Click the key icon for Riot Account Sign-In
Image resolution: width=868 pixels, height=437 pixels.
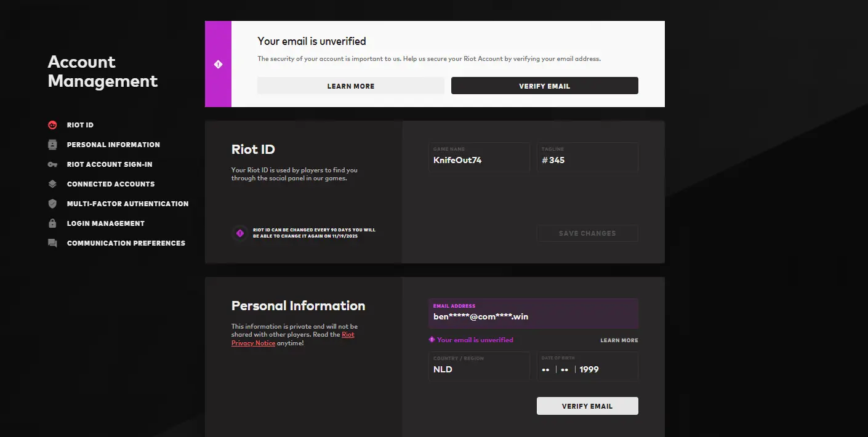(x=52, y=164)
